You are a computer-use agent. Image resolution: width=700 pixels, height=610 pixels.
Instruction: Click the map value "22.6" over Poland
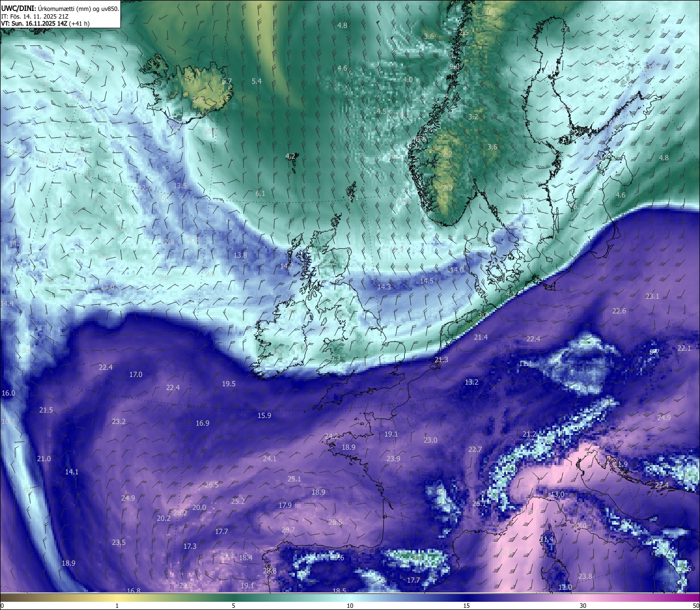(619, 311)
